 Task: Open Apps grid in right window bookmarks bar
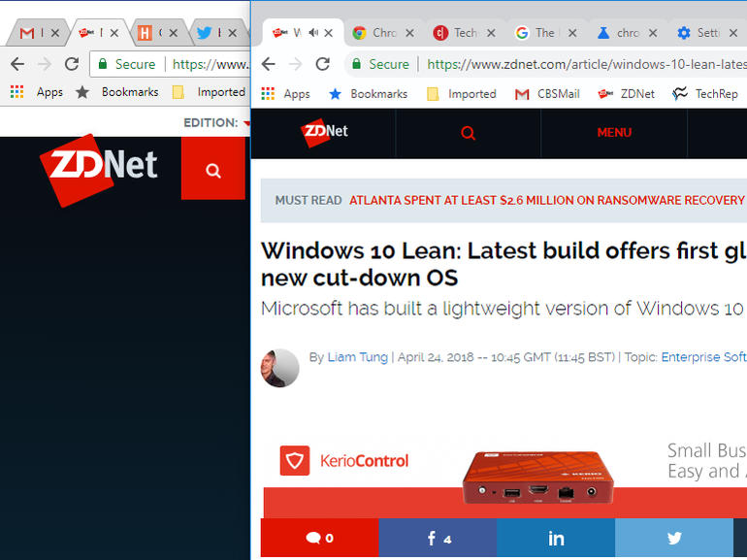pos(286,94)
